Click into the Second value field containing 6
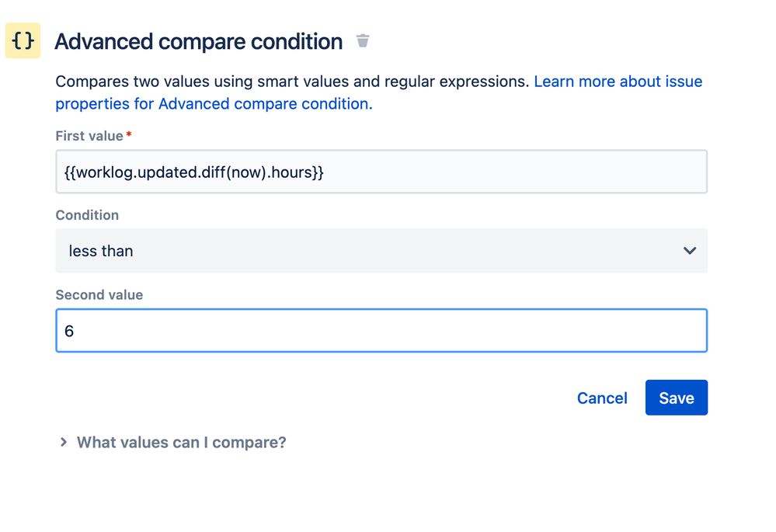776x532 pixels. [381, 331]
